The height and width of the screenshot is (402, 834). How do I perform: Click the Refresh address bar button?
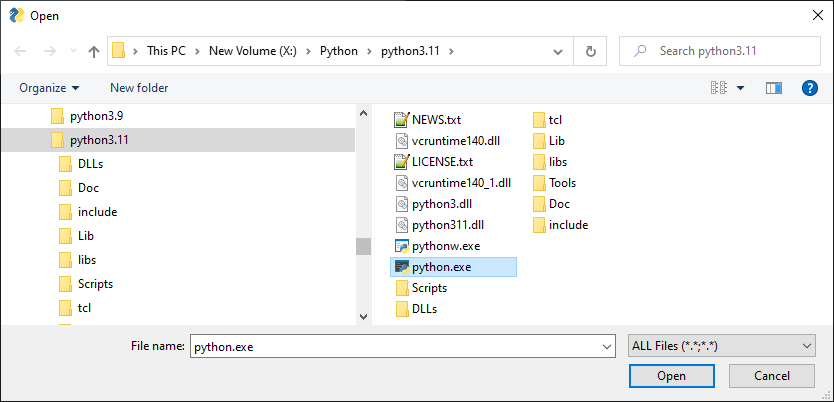click(x=591, y=51)
